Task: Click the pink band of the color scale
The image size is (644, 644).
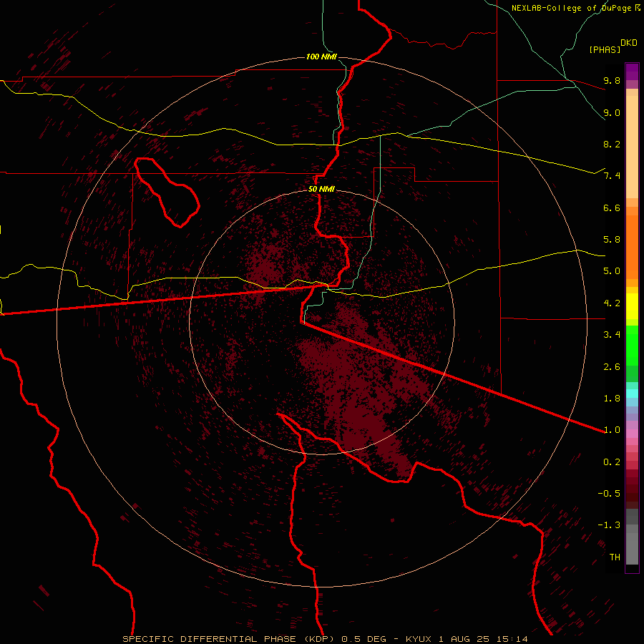Action: [x=632, y=434]
